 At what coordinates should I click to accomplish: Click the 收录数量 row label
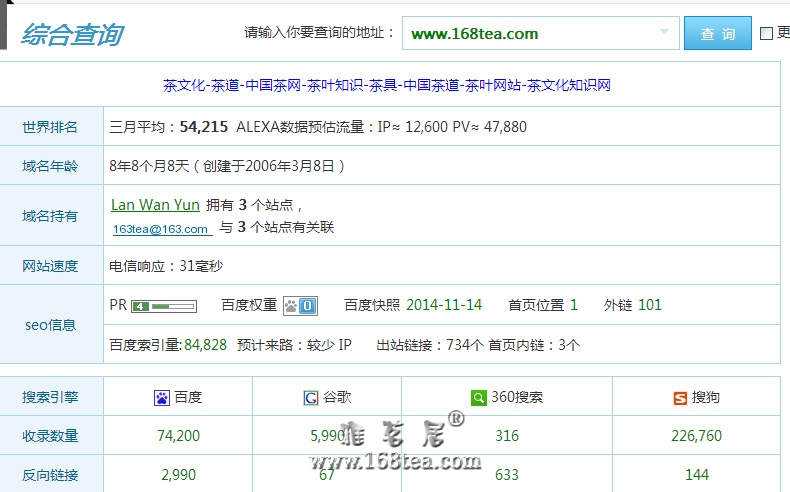[x=50, y=436]
